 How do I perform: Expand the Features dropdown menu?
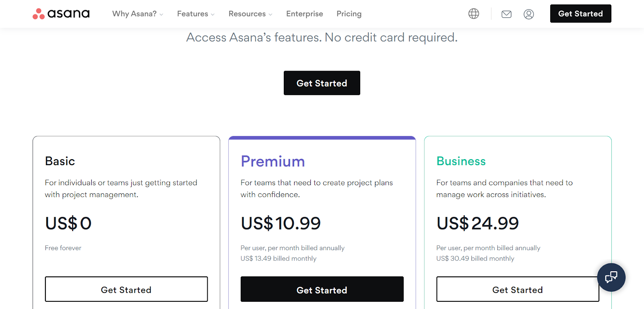click(196, 14)
